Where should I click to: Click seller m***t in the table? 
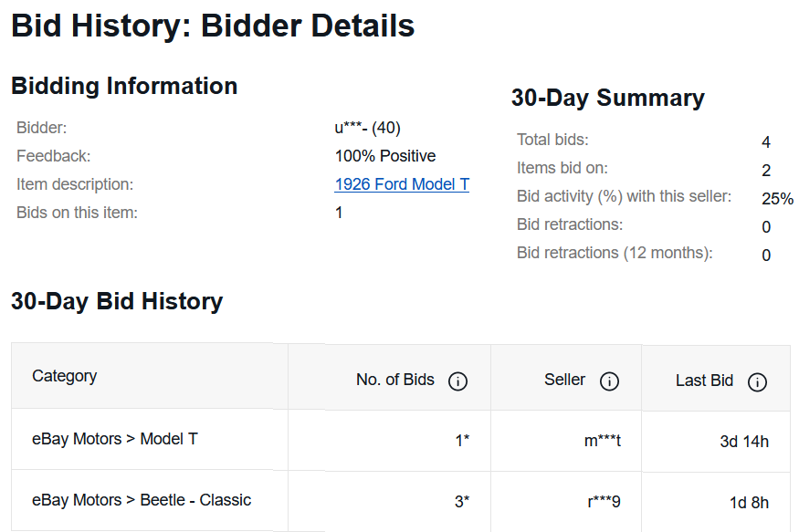pyautogui.click(x=603, y=441)
